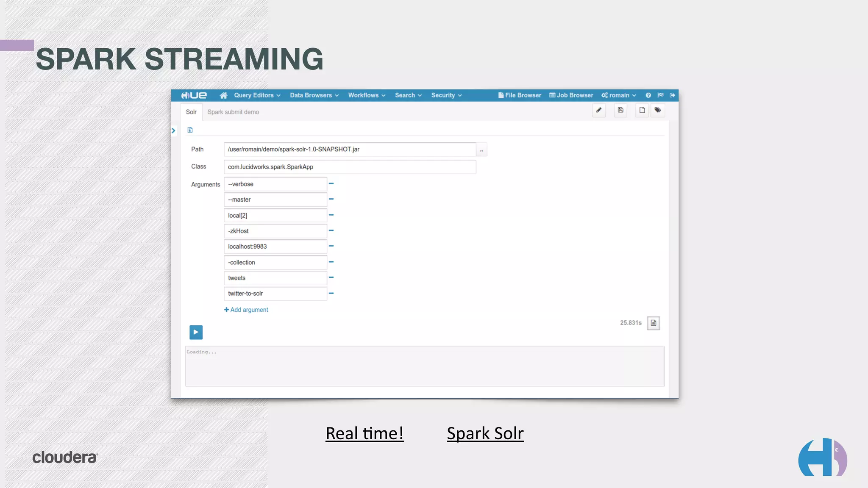Screen dimensions: 868x488
Task: Click the Loading output area
Action: (425, 366)
